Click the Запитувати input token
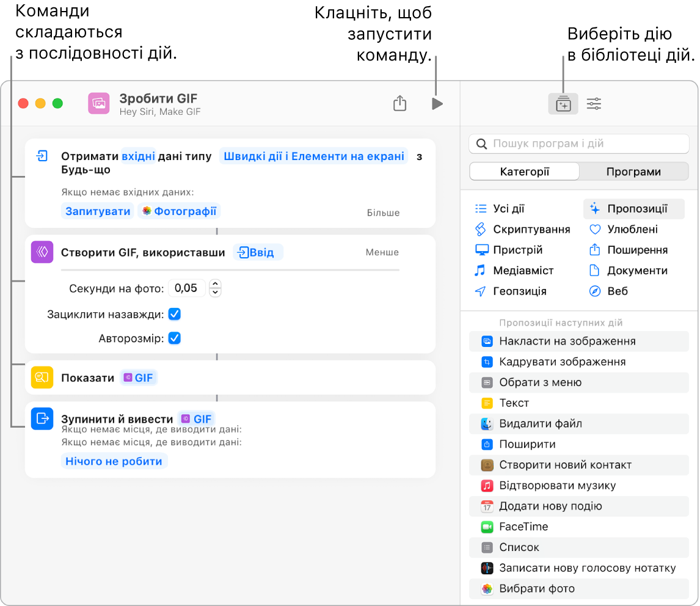 97,210
